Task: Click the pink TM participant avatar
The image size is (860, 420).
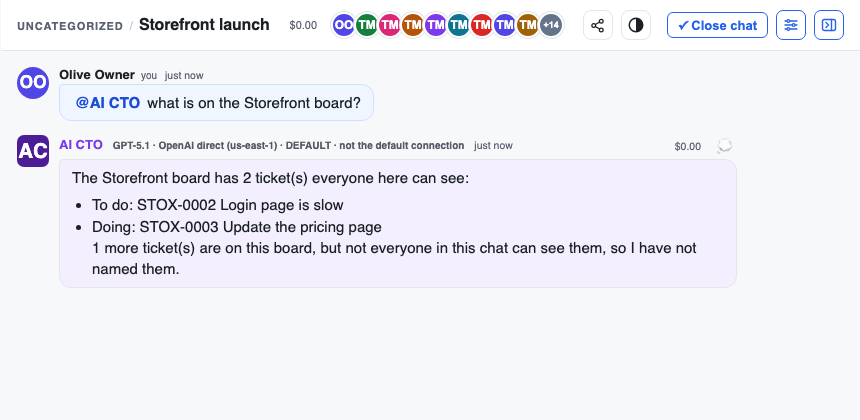Action: pos(389,25)
